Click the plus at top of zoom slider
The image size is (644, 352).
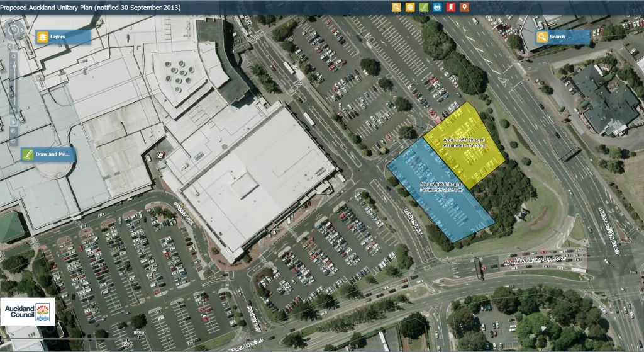(14, 56)
